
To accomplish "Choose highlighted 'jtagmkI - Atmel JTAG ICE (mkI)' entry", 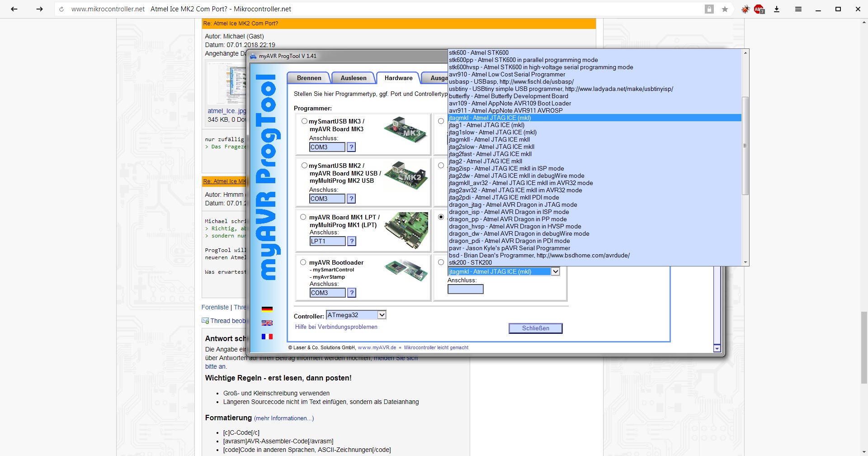I will click(x=594, y=118).
